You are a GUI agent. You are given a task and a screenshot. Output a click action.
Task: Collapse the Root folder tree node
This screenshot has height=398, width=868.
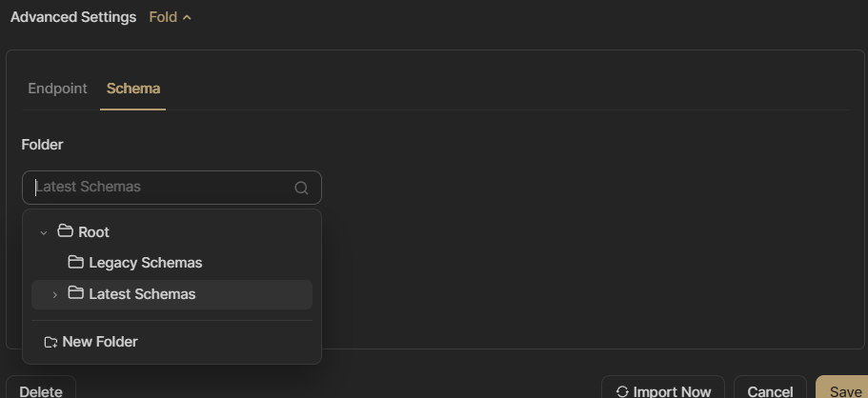tap(44, 232)
